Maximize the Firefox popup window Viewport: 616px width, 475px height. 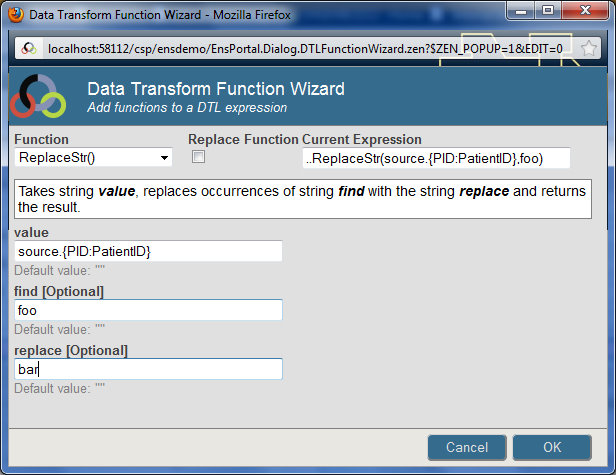[546, 12]
